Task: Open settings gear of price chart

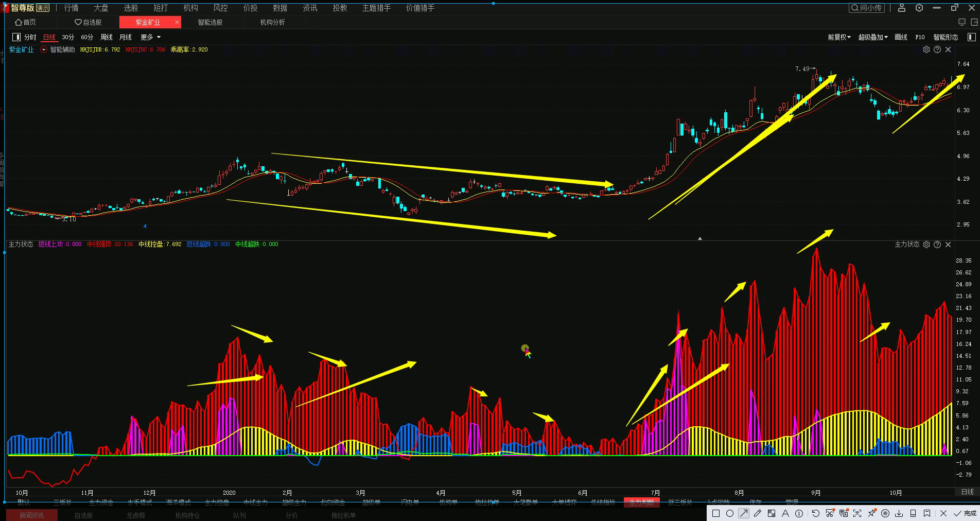Action: tap(926, 49)
